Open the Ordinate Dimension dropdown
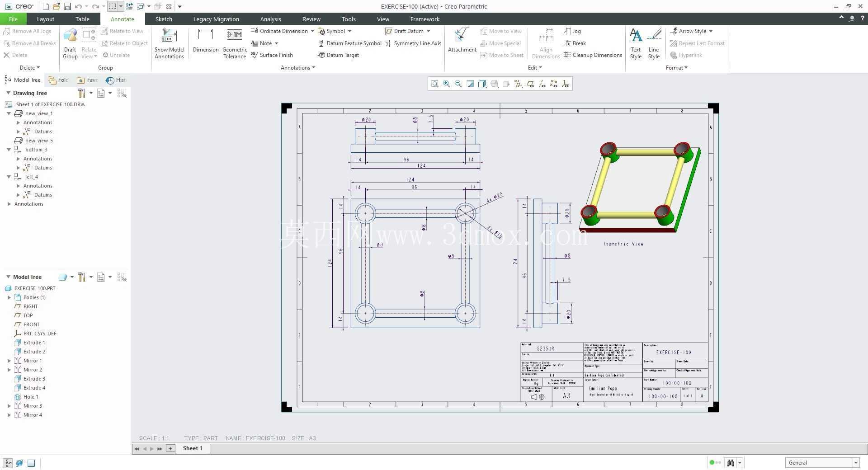 tap(312, 31)
